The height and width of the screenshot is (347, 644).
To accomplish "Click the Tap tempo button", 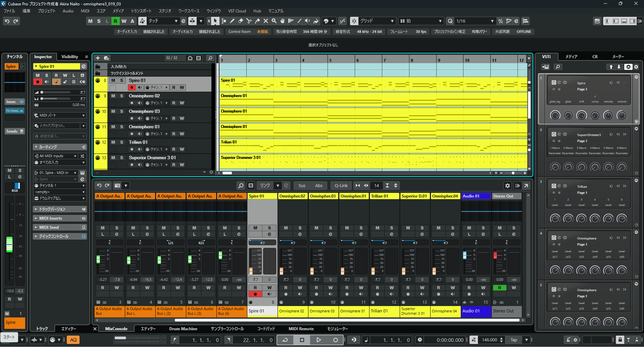I will tap(513, 340).
